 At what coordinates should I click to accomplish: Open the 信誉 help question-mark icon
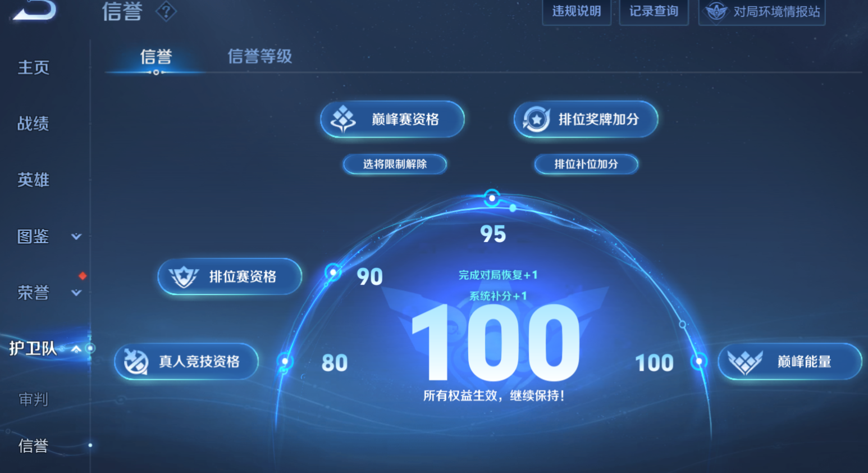pyautogui.click(x=166, y=11)
